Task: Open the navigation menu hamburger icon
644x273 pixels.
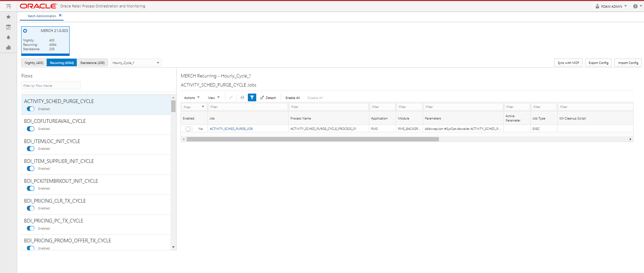Action: pyautogui.click(x=8, y=6)
